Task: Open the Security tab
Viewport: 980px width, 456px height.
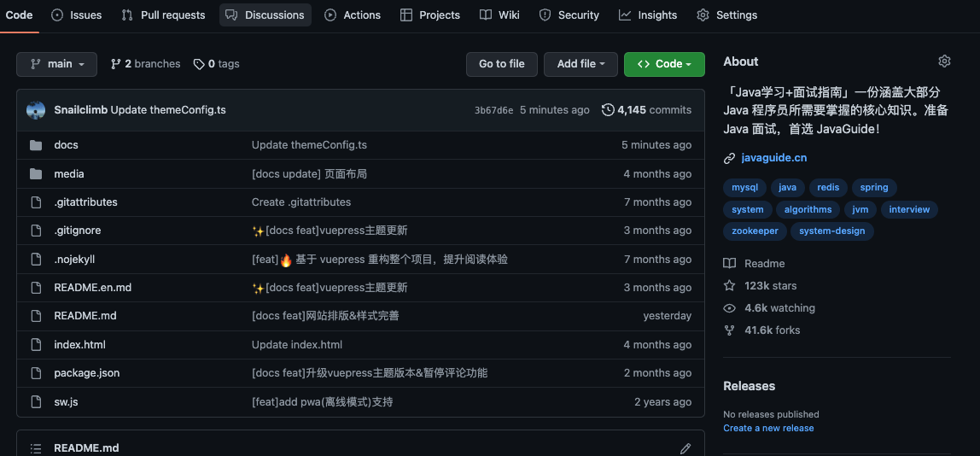Action: click(x=569, y=15)
